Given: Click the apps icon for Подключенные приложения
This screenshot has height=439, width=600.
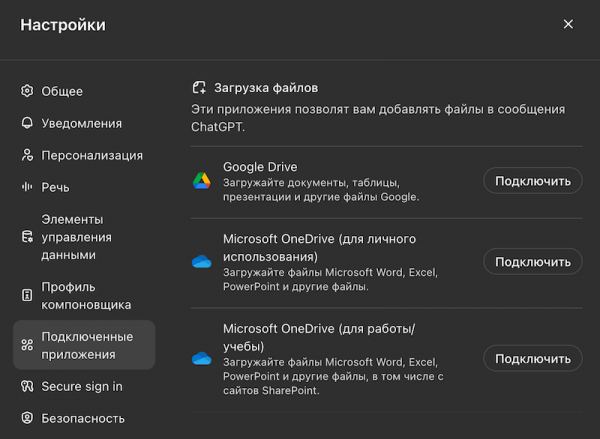Looking at the screenshot, I should 27,345.
